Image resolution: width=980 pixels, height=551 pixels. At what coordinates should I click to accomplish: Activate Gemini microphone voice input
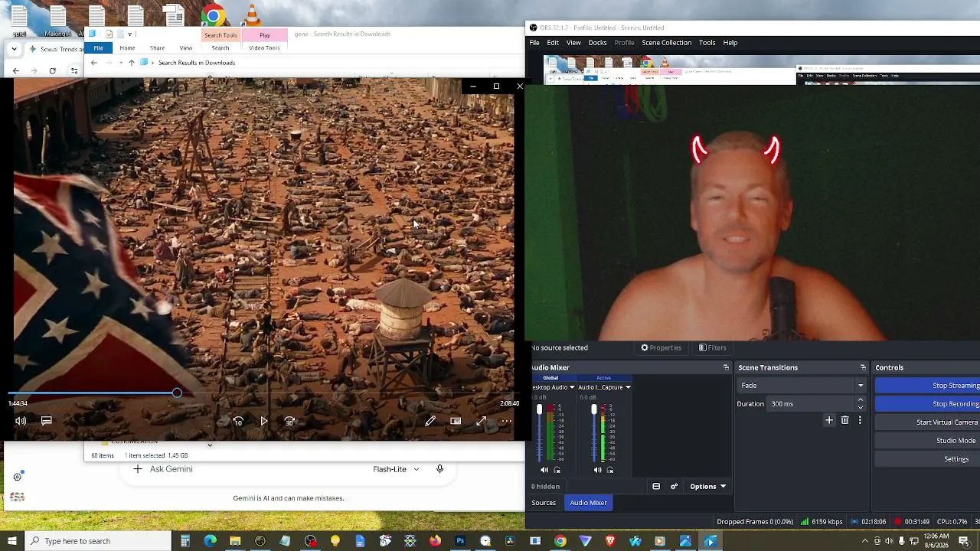point(439,469)
